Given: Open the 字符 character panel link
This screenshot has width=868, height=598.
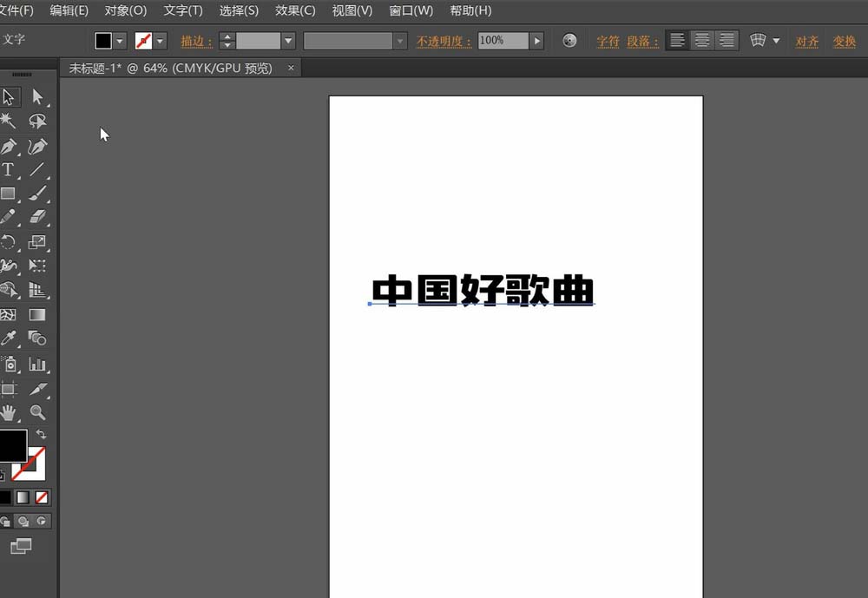Looking at the screenshot, I should [x=608, y=42].
